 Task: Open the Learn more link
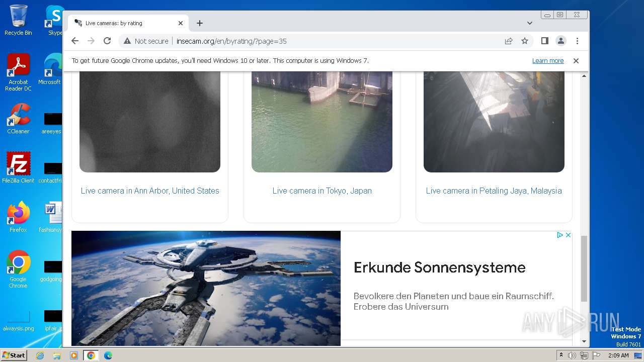[x=548, y=61]
